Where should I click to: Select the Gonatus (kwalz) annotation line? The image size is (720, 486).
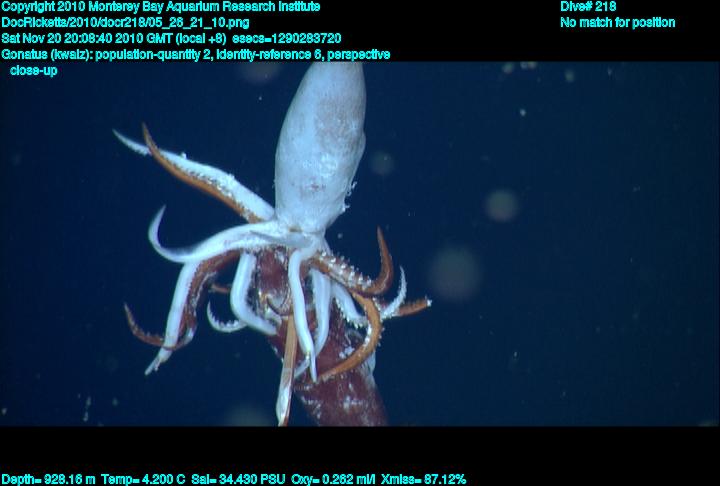(x=196, y=54)
